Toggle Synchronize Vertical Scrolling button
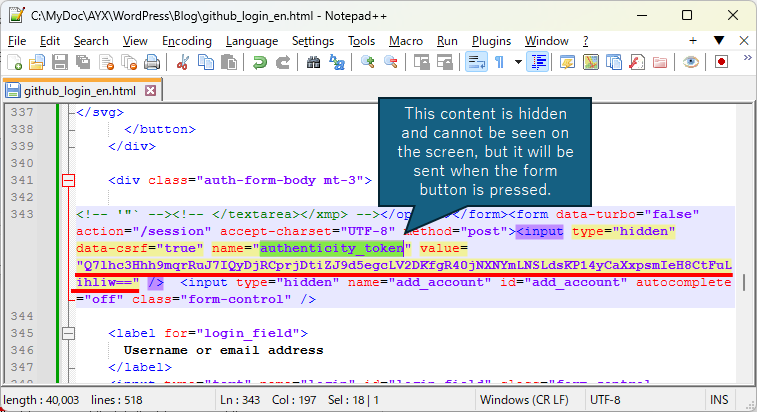 421,62
